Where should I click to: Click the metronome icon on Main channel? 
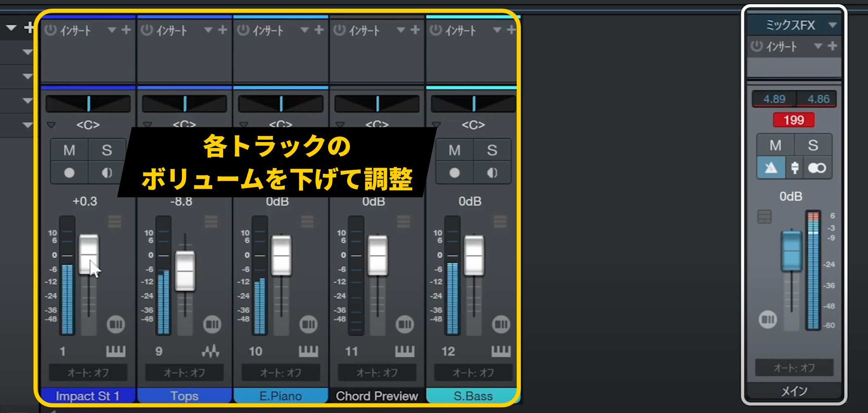click(771, 168)
